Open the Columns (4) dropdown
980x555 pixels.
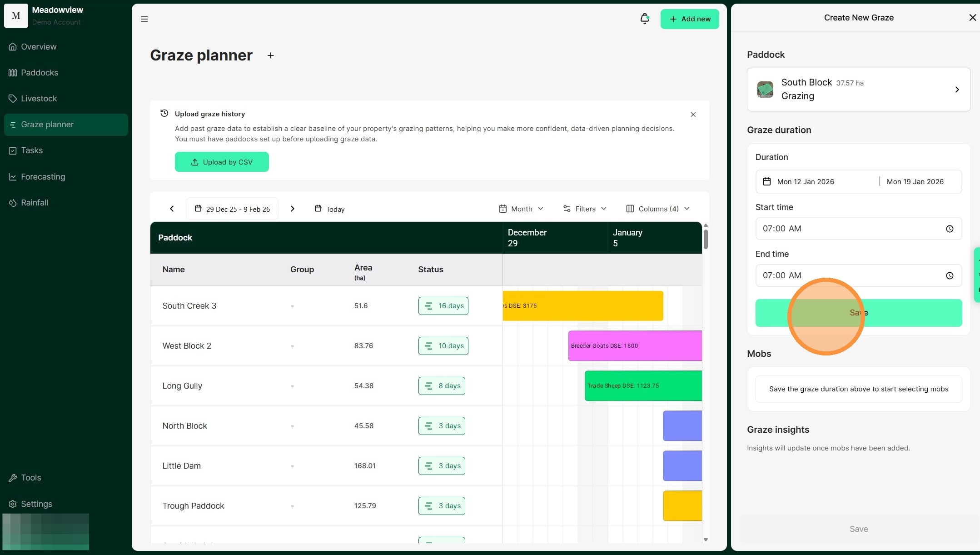pyautogui.click(x=657, y=209)
